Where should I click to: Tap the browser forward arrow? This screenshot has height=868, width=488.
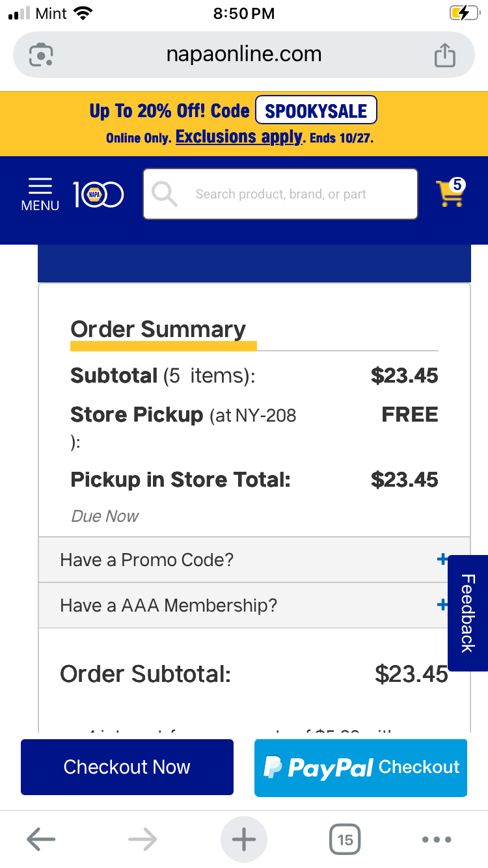[142, 839]
